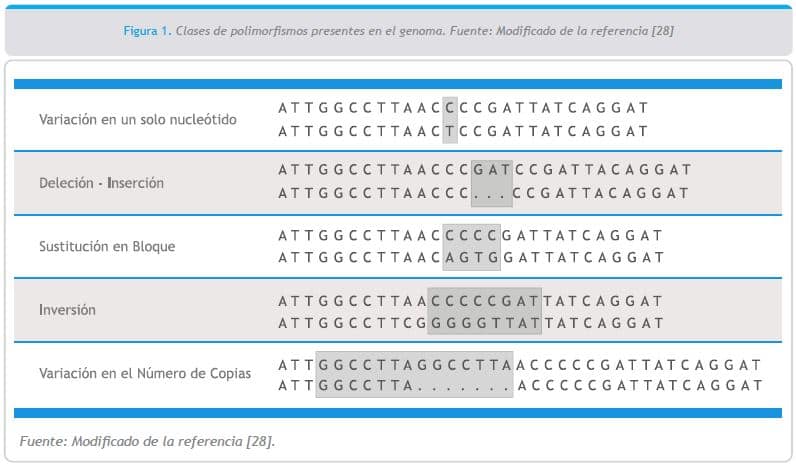Select the "Deleción - Inserción" row label

pos(101,183)
